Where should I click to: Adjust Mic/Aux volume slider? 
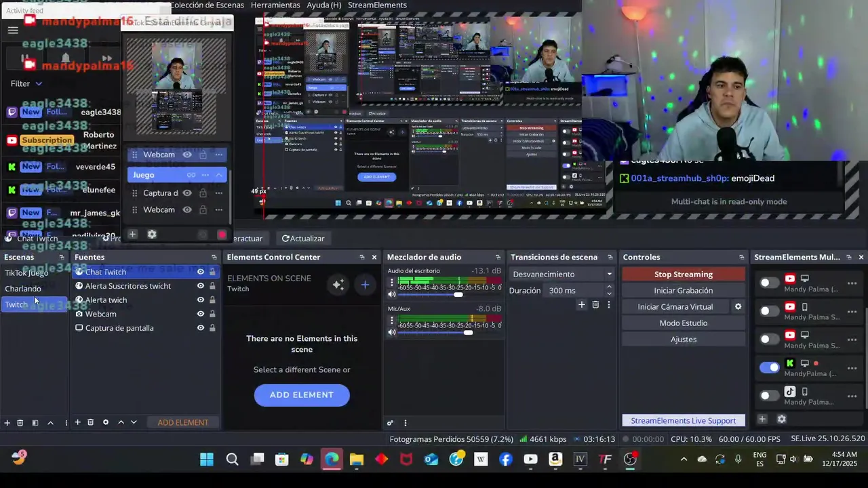468,332
